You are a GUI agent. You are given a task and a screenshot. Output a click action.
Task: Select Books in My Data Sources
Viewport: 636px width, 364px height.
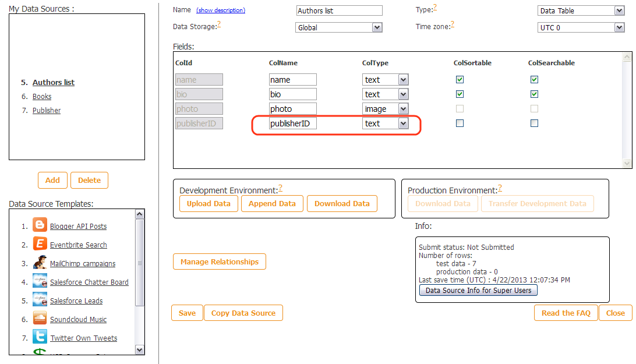pos(42,97)
